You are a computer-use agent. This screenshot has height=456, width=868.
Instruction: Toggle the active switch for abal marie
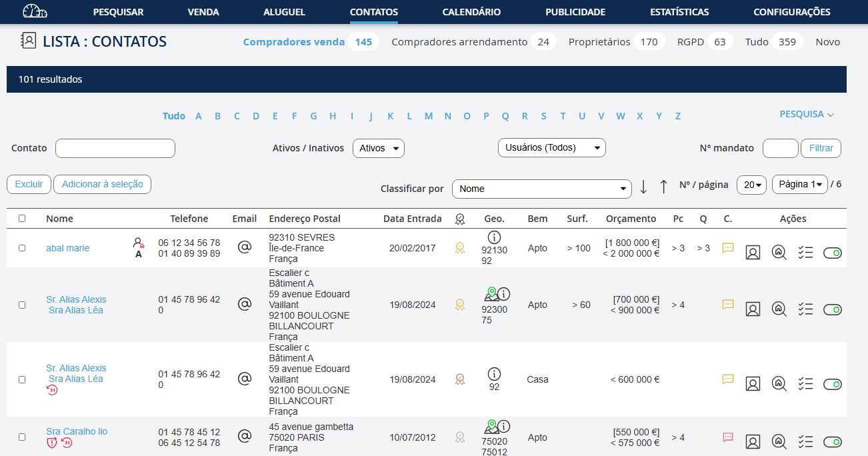click(833, 253)
